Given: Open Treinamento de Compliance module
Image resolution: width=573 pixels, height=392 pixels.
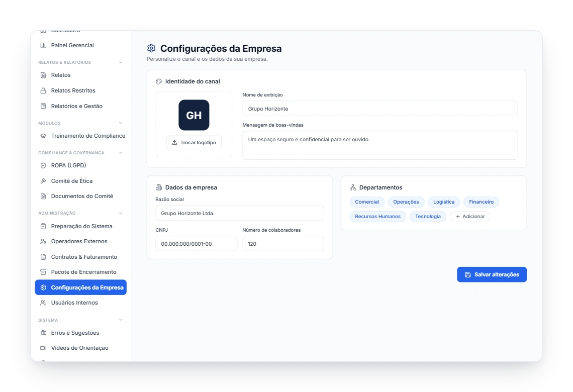Looking at the screenshot, I should 81,136.
